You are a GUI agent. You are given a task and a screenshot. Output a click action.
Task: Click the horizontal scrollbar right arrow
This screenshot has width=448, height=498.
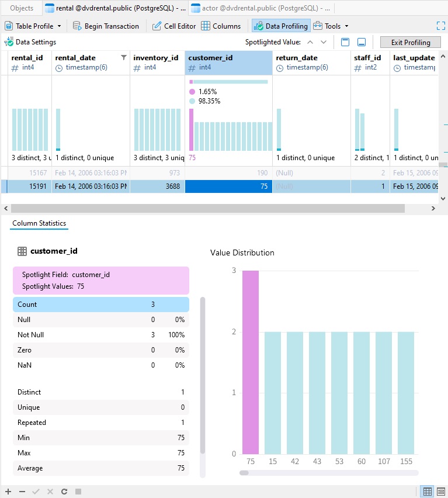click(x=433, y=208)
